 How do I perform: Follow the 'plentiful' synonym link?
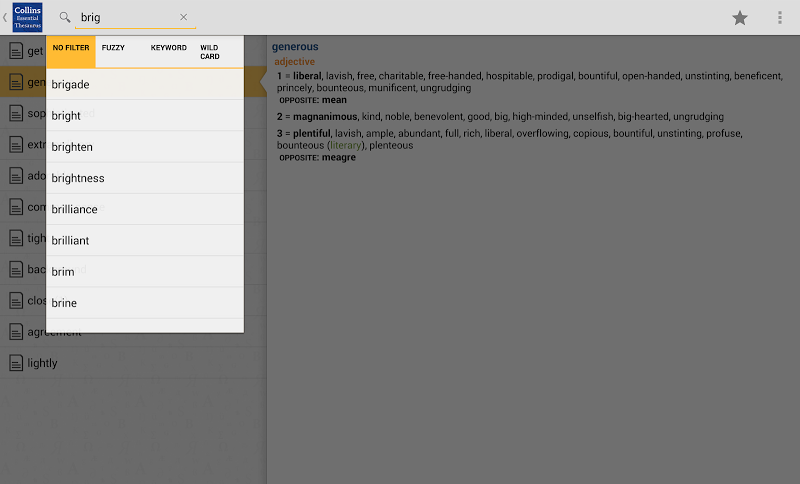click(x=312, y=134)
